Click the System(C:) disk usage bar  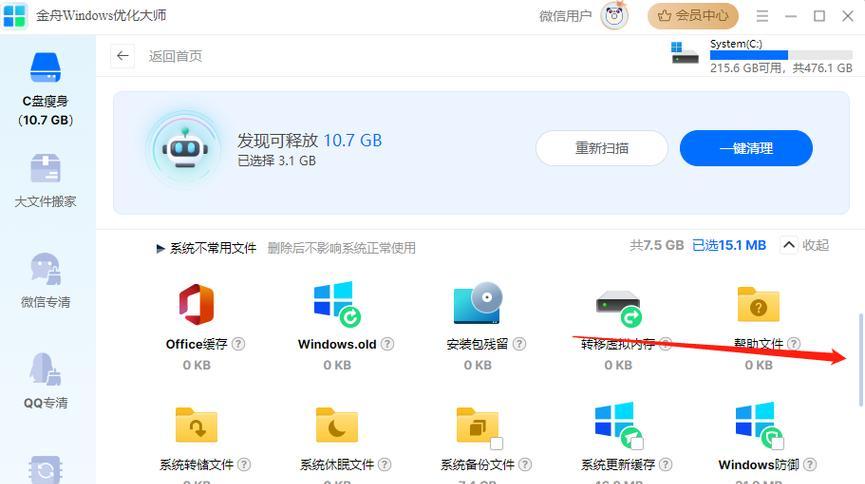(781, 55)
